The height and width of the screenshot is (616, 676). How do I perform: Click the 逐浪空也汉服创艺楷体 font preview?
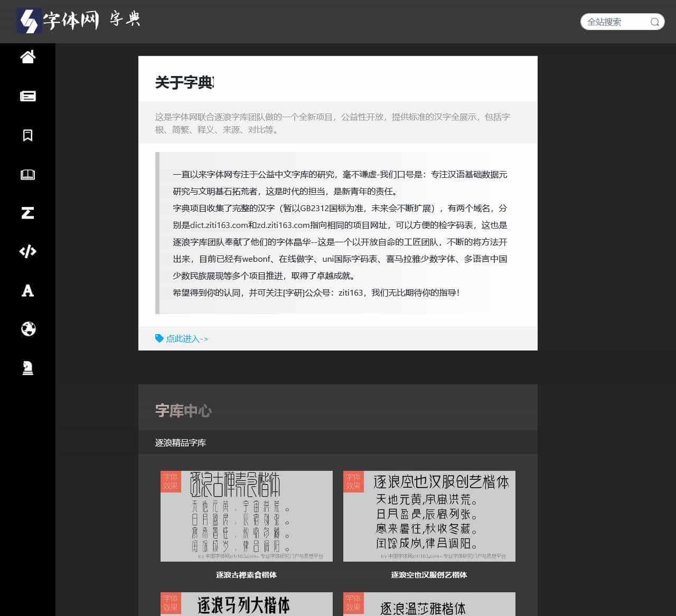tap(428, 516)
